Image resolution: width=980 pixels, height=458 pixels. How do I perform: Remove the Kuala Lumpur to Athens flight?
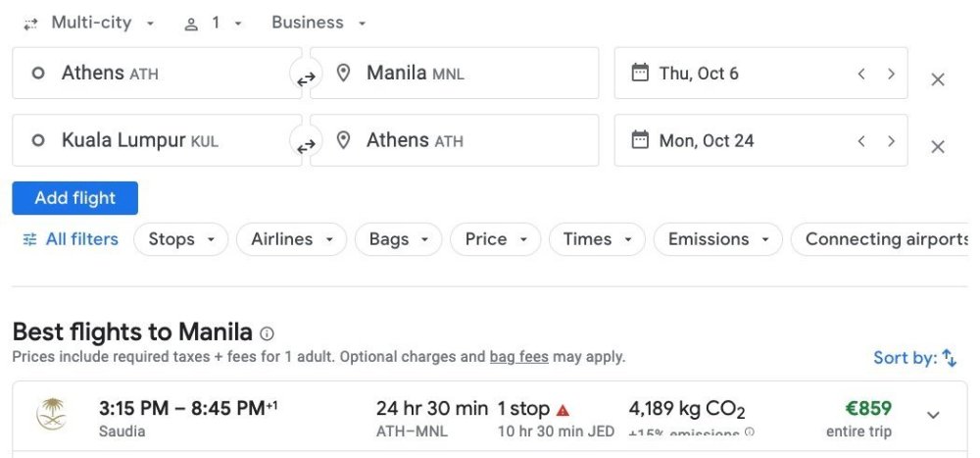(937, 146)
